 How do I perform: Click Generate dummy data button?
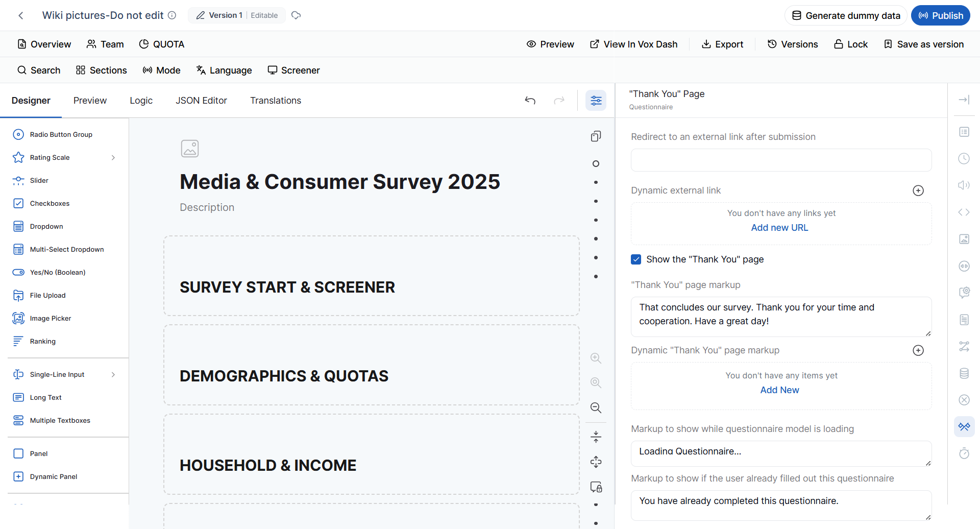(846, 15)
